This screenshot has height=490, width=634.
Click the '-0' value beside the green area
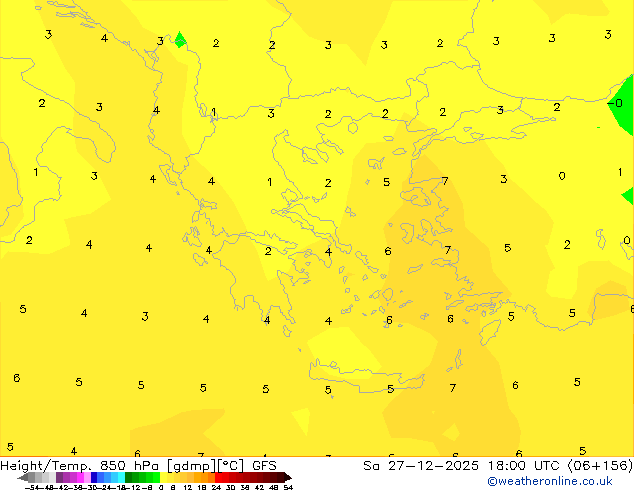(615, 103)
